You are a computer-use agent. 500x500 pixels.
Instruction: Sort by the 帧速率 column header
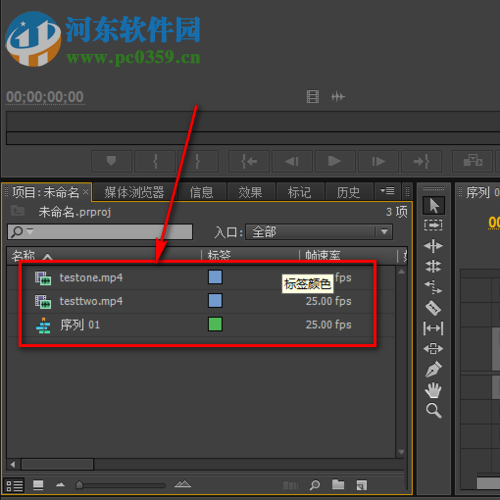coord(323,256)
